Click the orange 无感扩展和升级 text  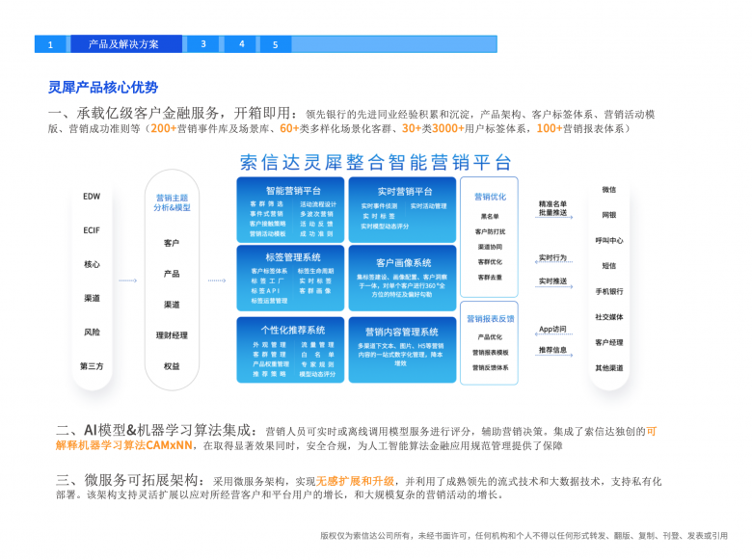click(x=355, y=481)
